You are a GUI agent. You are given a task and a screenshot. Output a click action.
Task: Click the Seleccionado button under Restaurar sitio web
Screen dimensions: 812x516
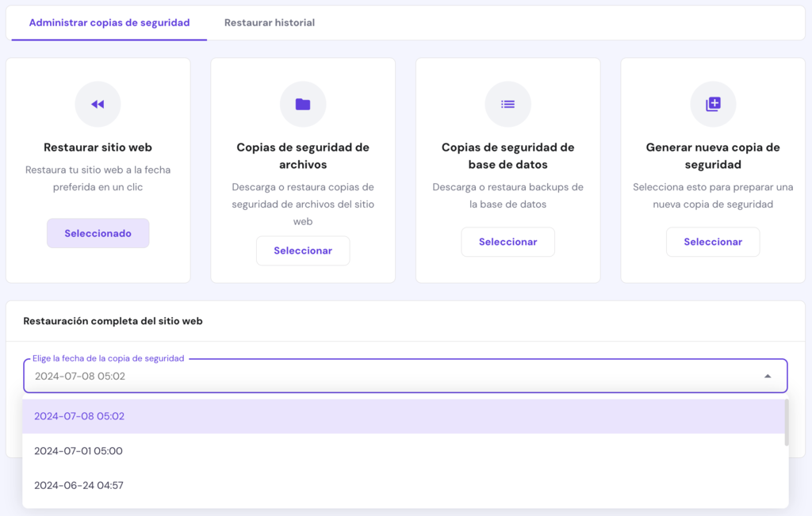(x=98, y=233)
